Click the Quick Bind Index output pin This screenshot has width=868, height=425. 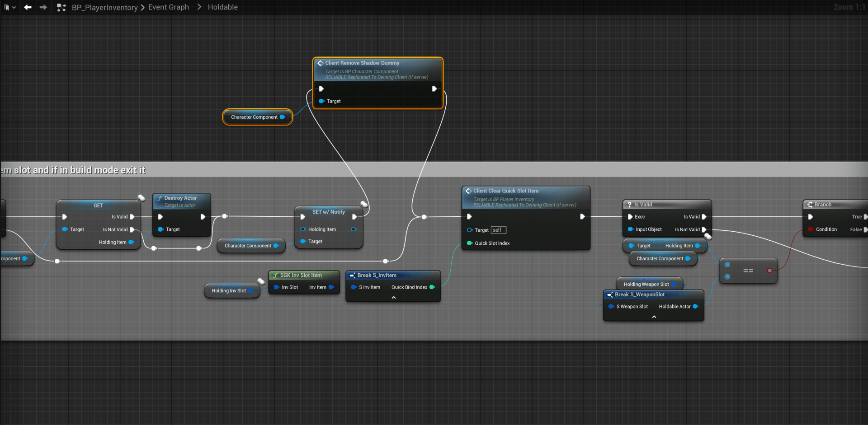(432, 287)
